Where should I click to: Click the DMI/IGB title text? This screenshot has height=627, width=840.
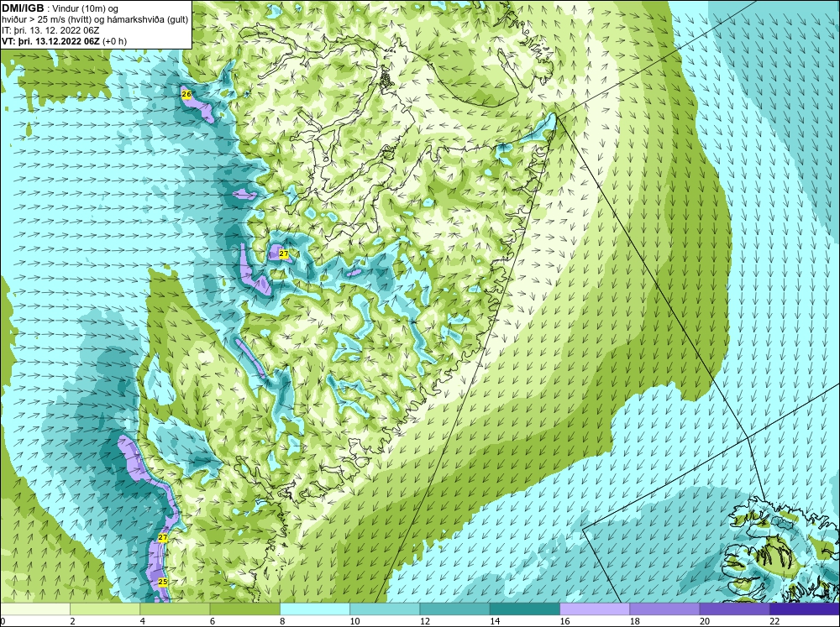coord(23,8)
